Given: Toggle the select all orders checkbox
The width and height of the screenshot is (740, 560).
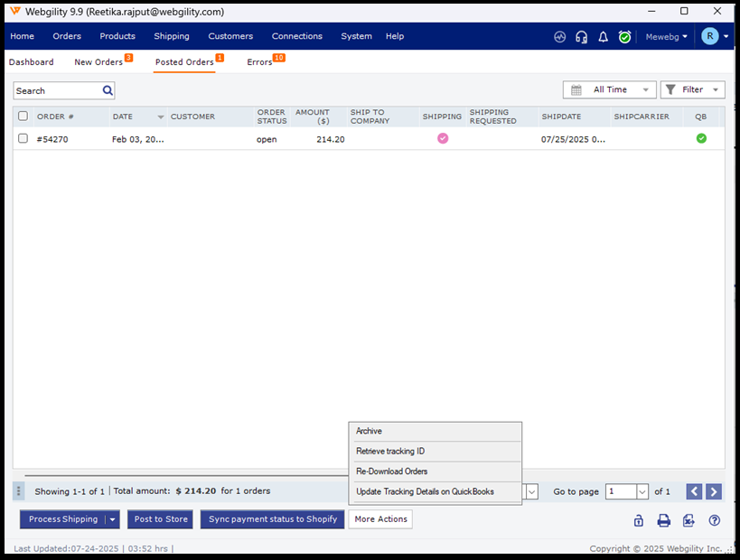Looking at the screenshot, I should 23,117.
